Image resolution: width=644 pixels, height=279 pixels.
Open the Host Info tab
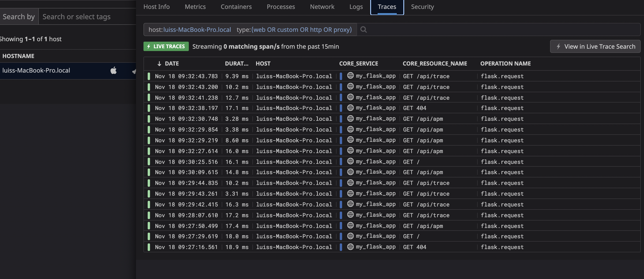tap(157, 7)
